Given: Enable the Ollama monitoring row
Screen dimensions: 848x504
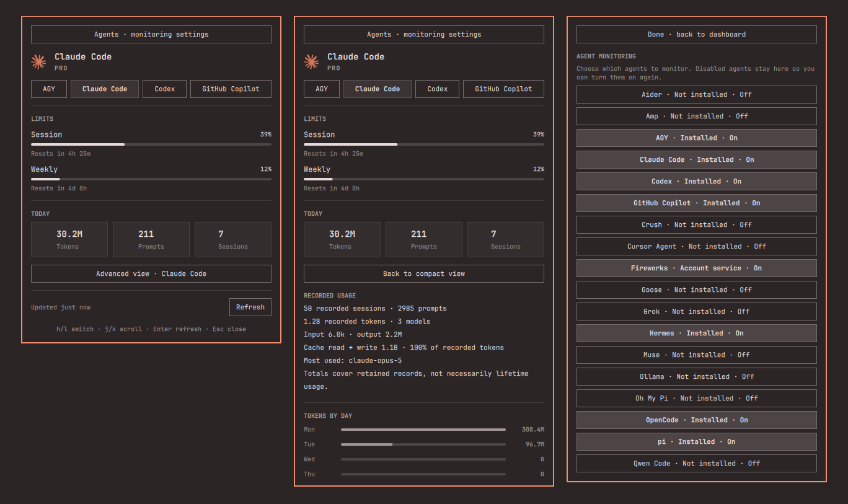Looking at the screenshot, I should point(697,377).
